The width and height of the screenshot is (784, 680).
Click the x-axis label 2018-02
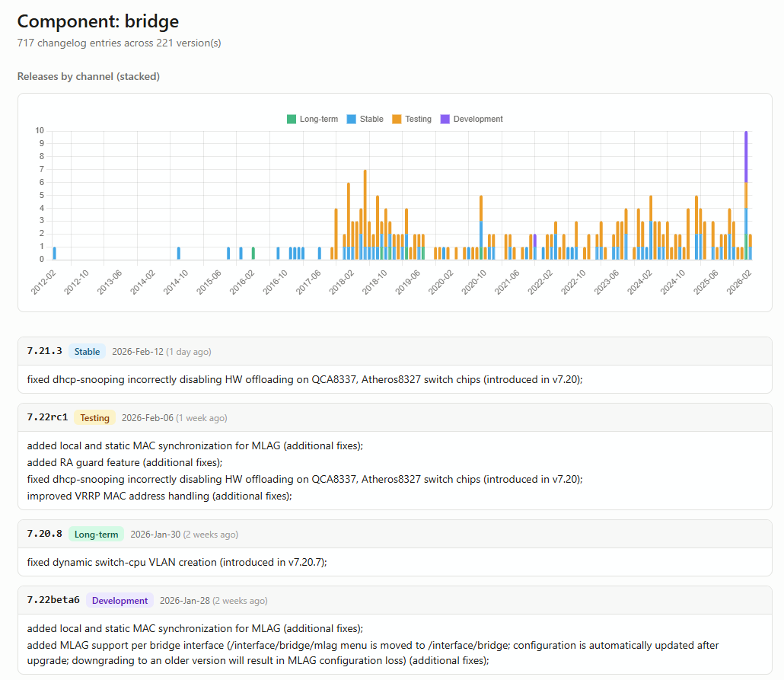[342, 282]
